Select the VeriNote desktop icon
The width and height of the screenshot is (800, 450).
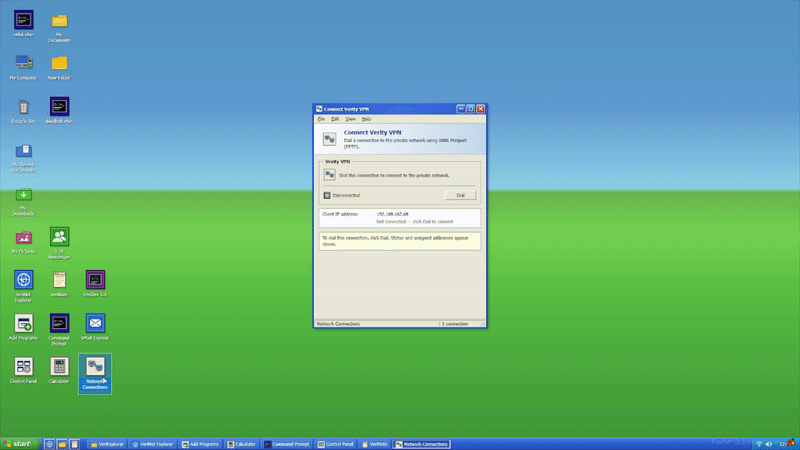tap(59, 284)
